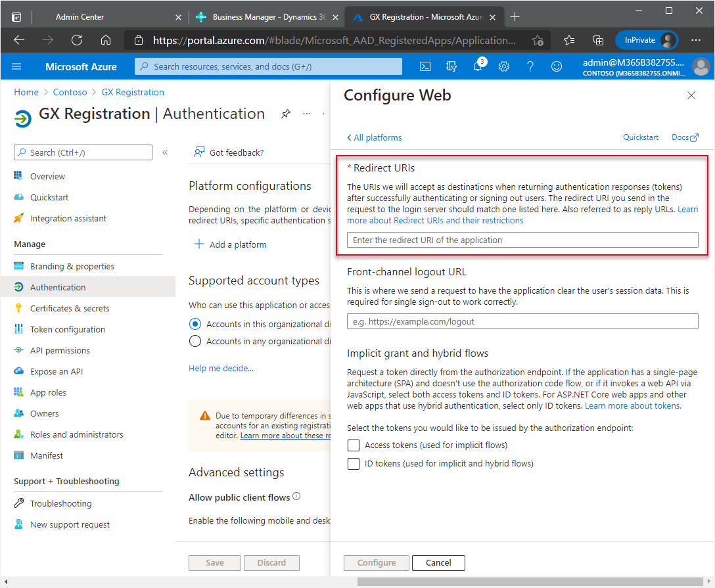This screenshot has width=715, height=588.
Task: Open the Quickstart link in panel
Action: point(640,137)
